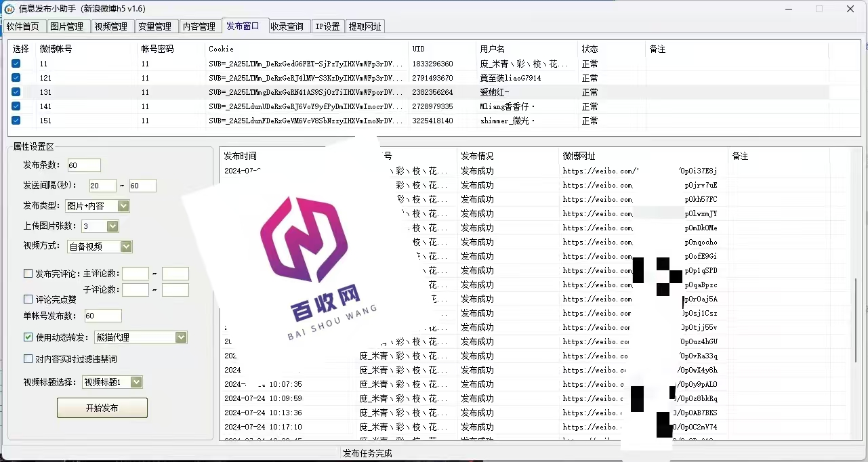Select UID cell 2791493670
868x462 pixels.
[x=432, y=78]
